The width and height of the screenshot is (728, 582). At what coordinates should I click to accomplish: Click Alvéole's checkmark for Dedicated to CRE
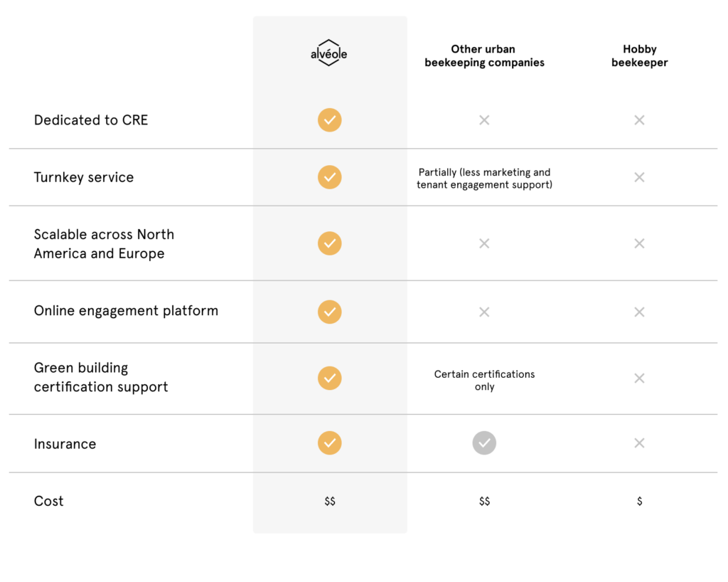(330, 120)
